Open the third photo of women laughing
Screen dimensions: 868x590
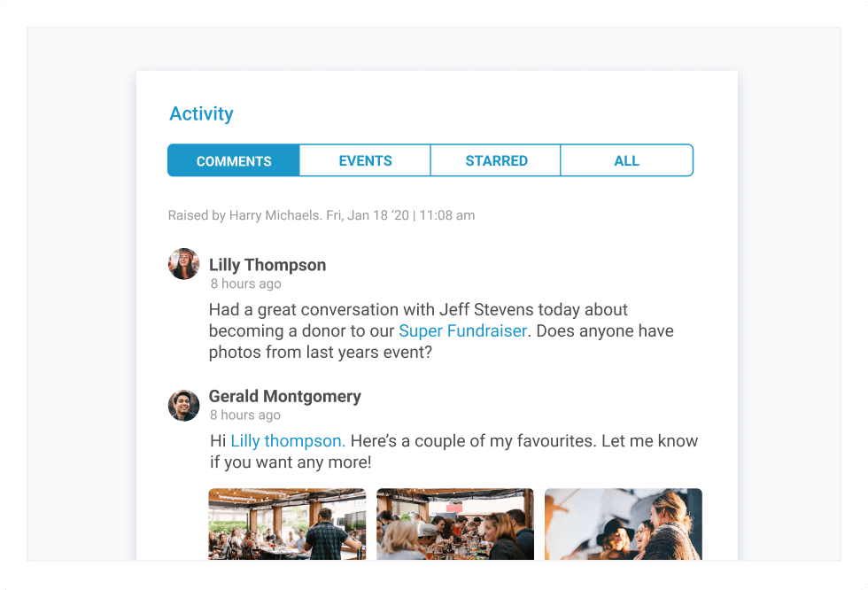[623, 524]
